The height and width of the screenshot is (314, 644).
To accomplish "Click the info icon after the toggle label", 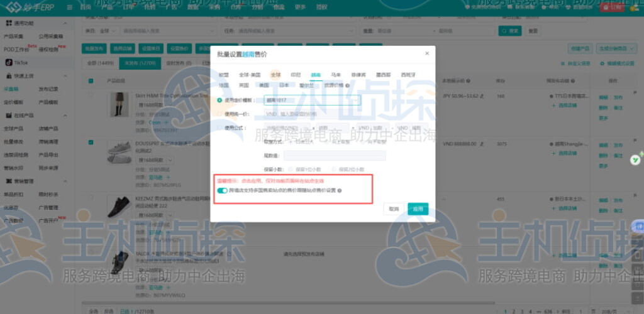I will (340, 190).
